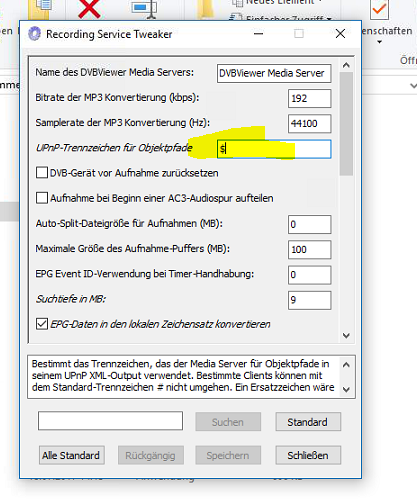Click description box scroll down arrow
This screenshot has width=417, height=502.
point(346,389)
